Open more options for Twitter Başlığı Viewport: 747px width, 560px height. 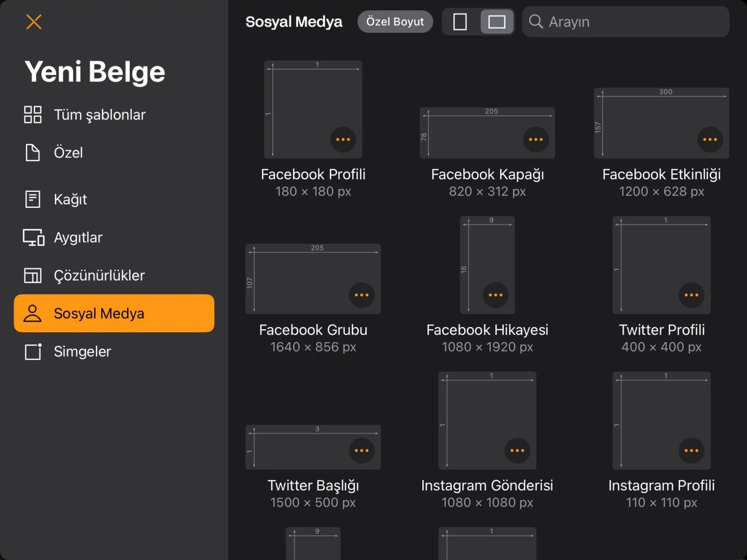point(362,451)
